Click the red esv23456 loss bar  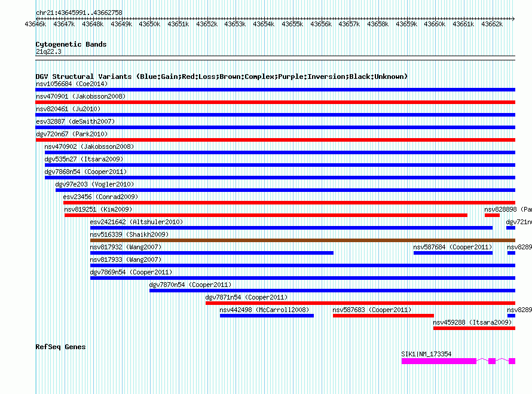[x=289, y=203]
